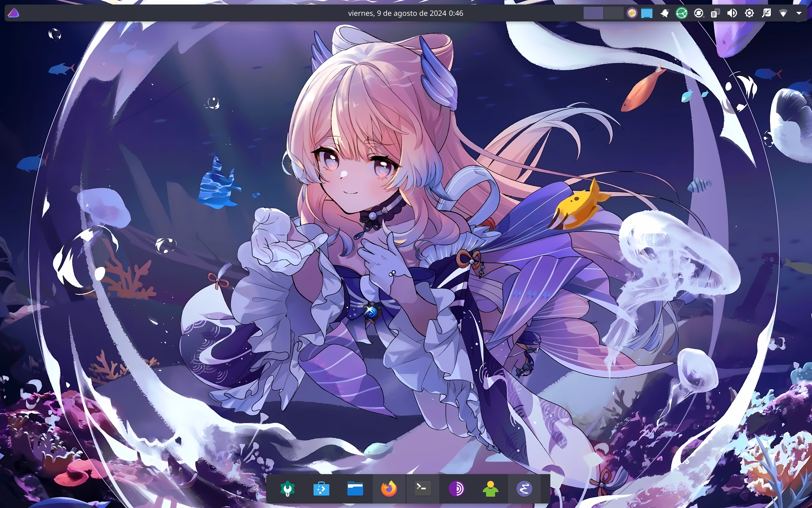Open the application launcher menu in the top panel

pos(13,13)
